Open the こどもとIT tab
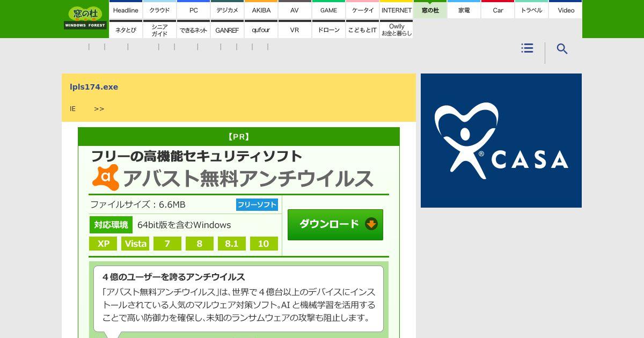The width and height of the screenshot is (644, 338). [x=362, y=29]
